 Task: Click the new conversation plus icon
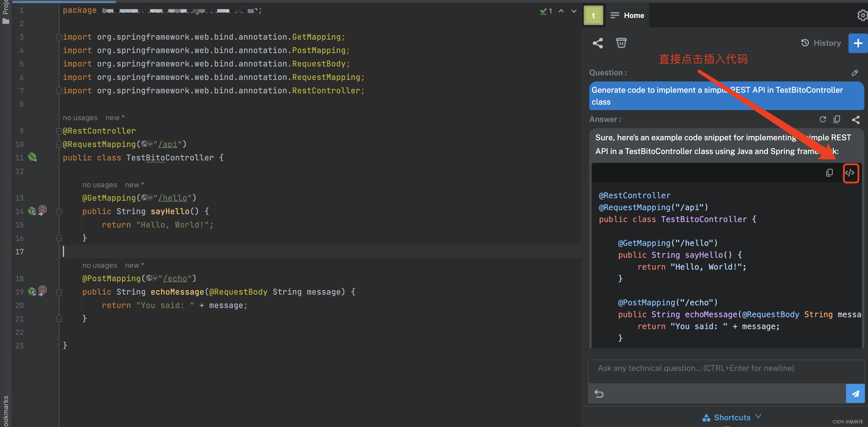click(x=858, y=43)
